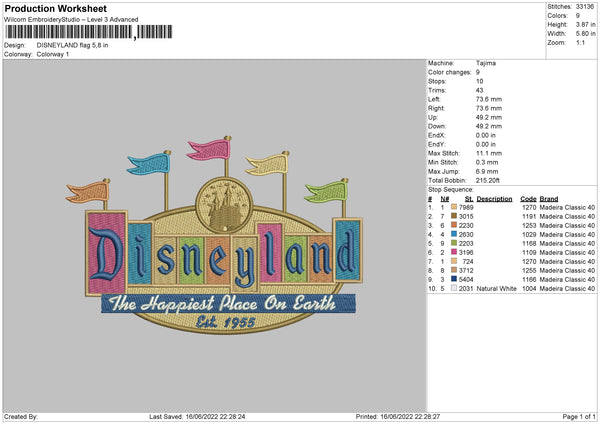Click the 'Last Saved: 16/06/2022 22:28:24' text
The width and height of the screenshot is (600, 424).
tap(197, 416)
